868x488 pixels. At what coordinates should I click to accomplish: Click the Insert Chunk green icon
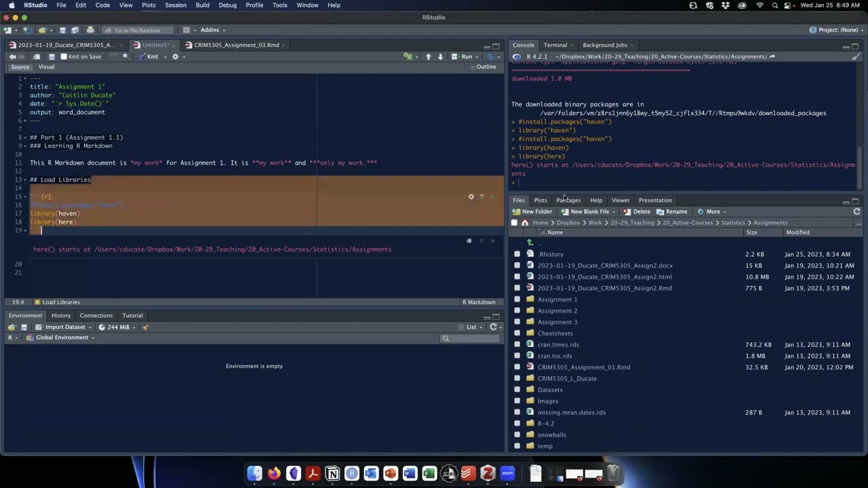[x=408, y=56]
